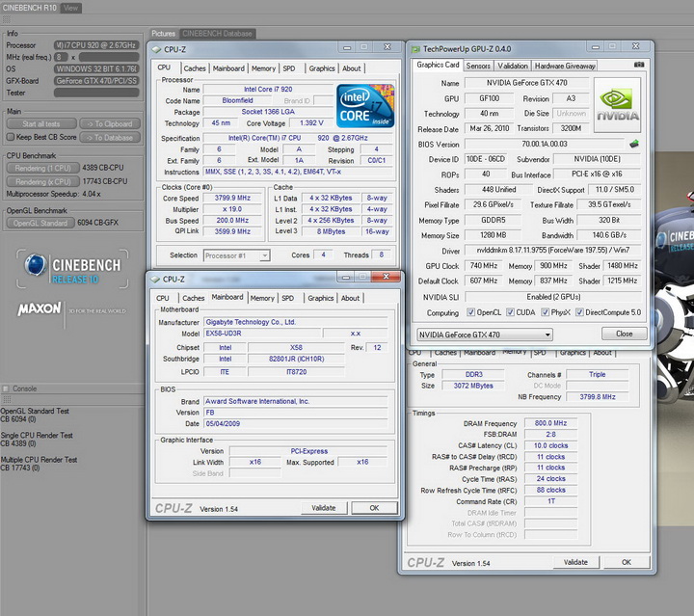This screenshot has height=616, width=694.
Task: Click the NVIDIA SLI Enabled (2 GPUs) field
Action: [x=553, y=297]
